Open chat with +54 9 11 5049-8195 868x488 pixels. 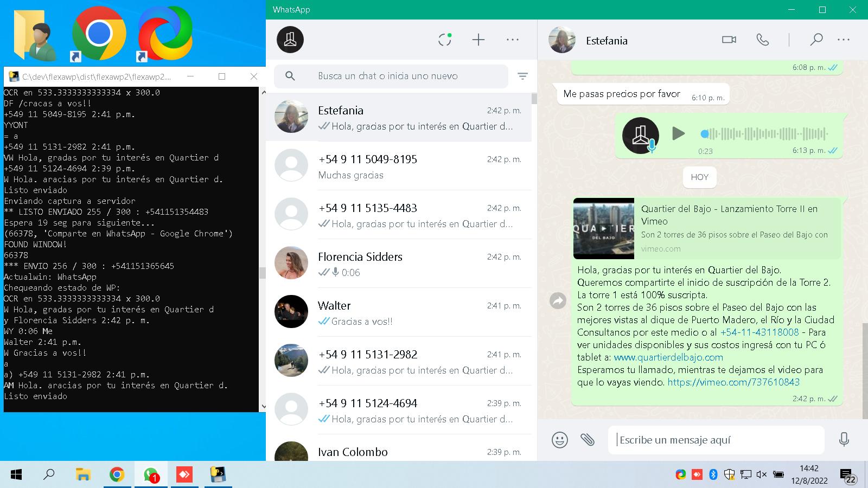(399, 166)
